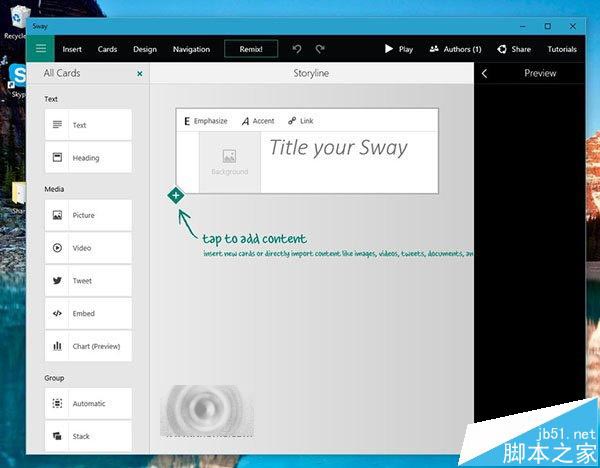This screenshot has height=468, width=600.
Task: Click the Picture card icon
Action: pyautogui.click(x=57, y=215)
